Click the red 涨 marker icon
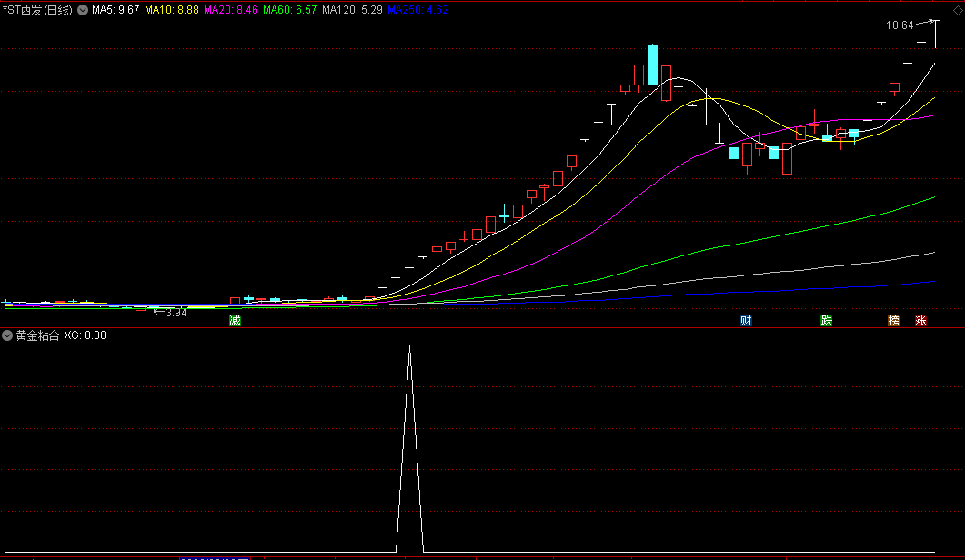The image size is (965, 560). click(x=920, y=321)
